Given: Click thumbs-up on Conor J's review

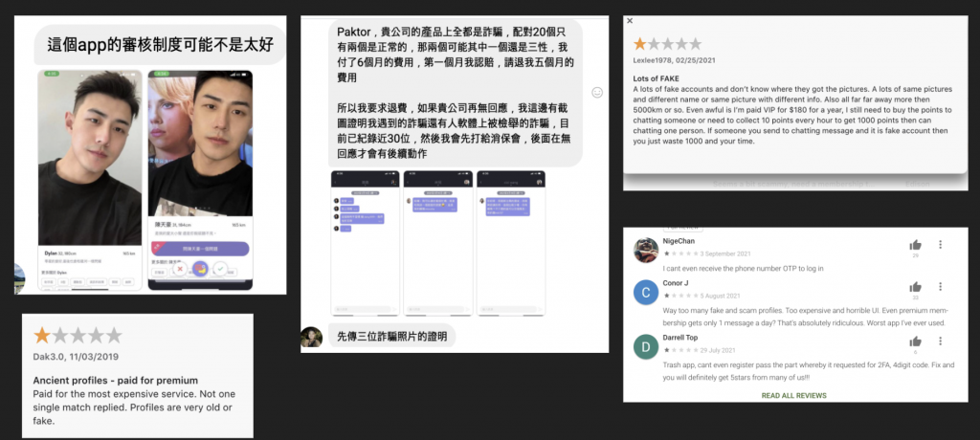Looking at the screenshot, I should point(916,287).
